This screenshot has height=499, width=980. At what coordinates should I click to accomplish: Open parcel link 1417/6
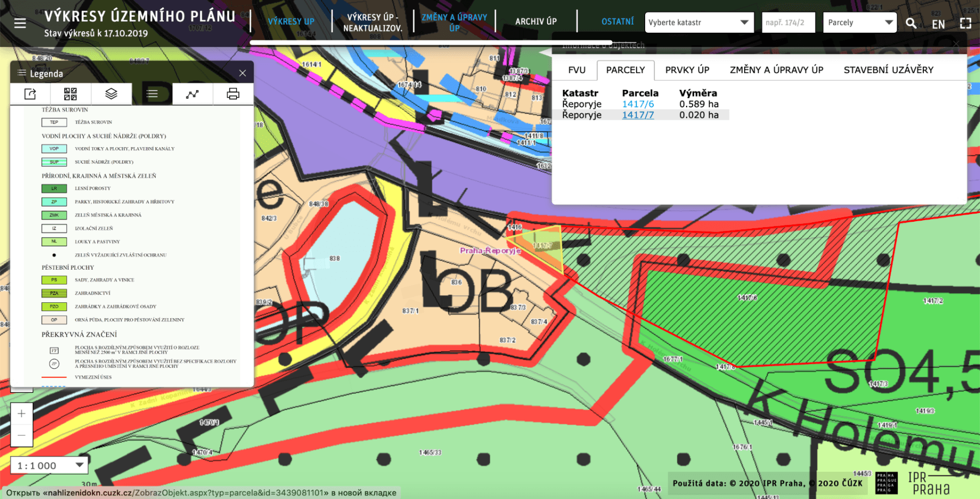(x=638, y=104)
